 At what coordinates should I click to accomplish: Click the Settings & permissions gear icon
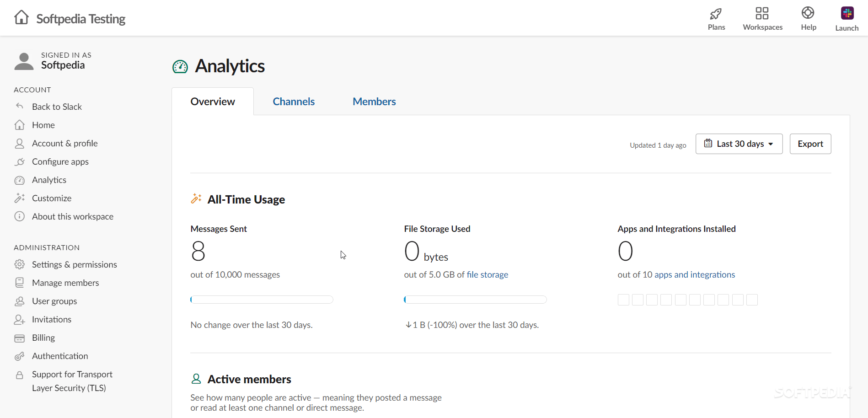tap(20, 264)
